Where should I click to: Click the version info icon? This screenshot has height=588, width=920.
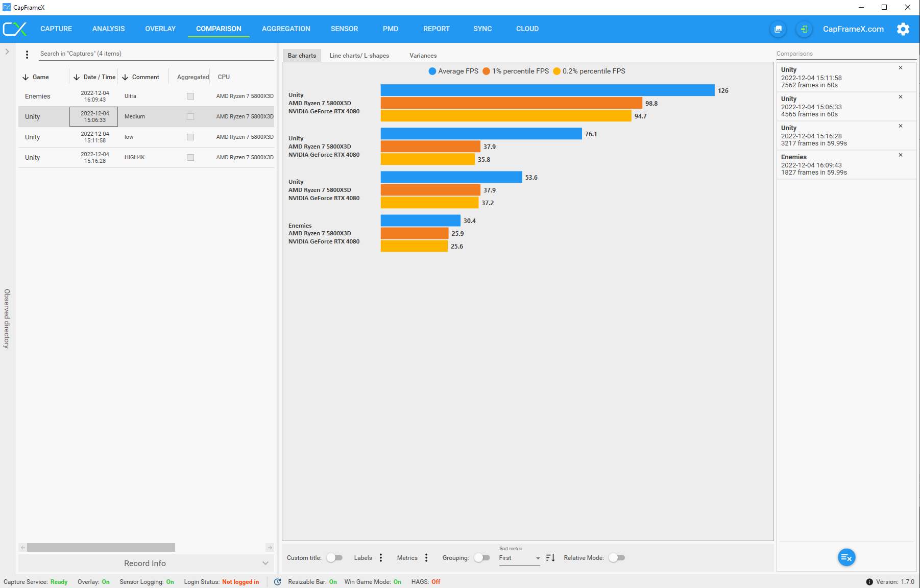coord(869,582)
